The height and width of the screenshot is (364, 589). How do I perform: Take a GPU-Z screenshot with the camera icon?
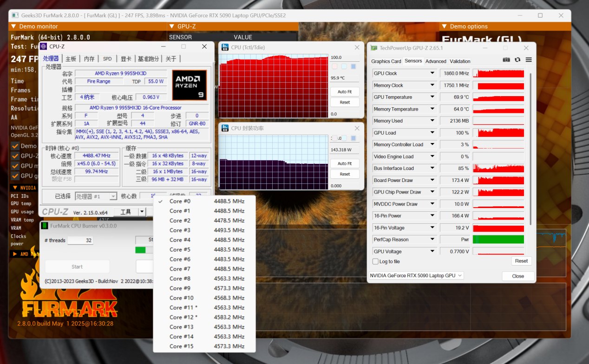click(x=506, y=60)
